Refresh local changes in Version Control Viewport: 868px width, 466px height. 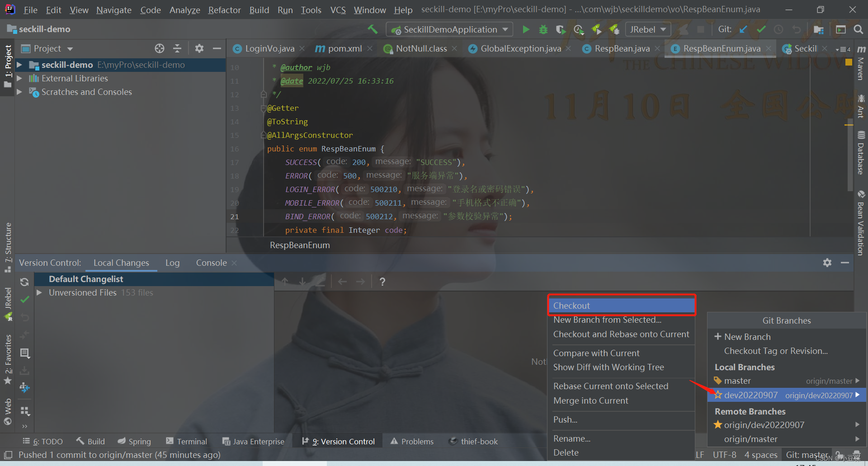24,282
